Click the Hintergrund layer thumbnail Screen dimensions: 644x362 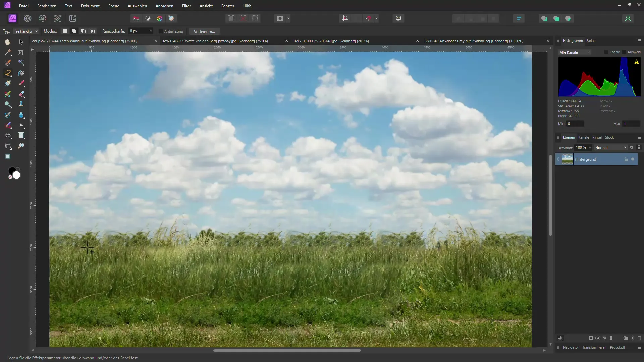coord(567,159)
